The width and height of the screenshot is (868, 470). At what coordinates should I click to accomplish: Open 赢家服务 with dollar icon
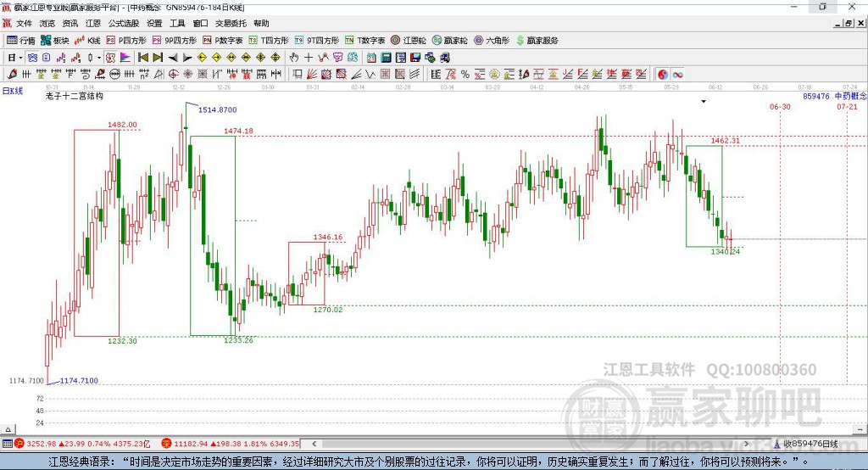click(x=537, y=41)
